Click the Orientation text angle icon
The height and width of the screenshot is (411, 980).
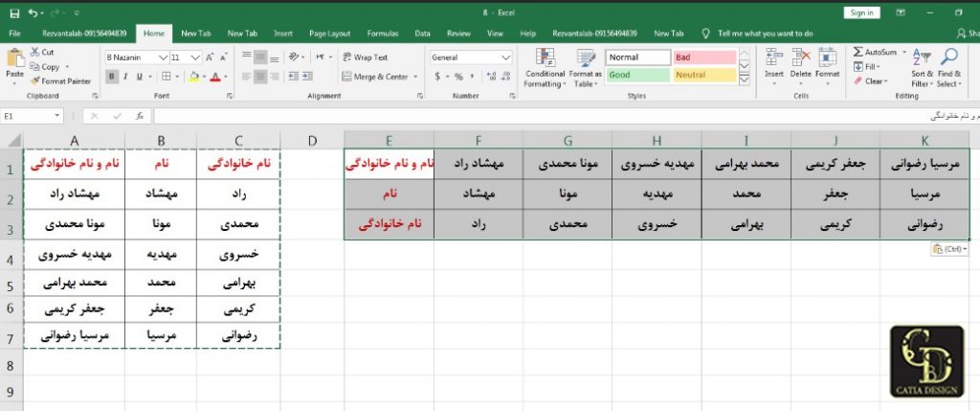[x=293, y=57]
